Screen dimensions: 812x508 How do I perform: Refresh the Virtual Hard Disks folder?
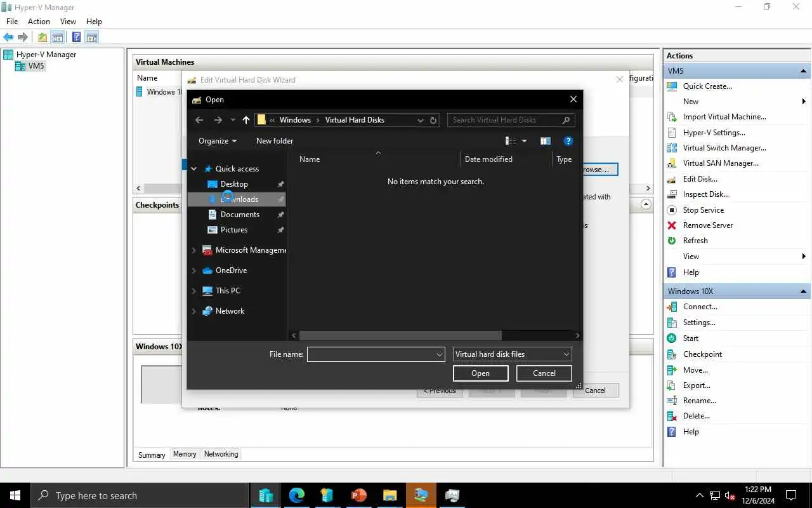[433, 120]
